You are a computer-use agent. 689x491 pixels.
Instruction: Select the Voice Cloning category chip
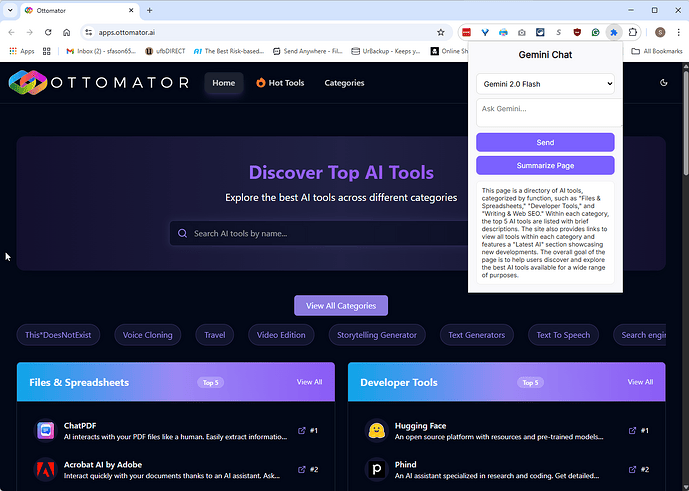point(148,335)
